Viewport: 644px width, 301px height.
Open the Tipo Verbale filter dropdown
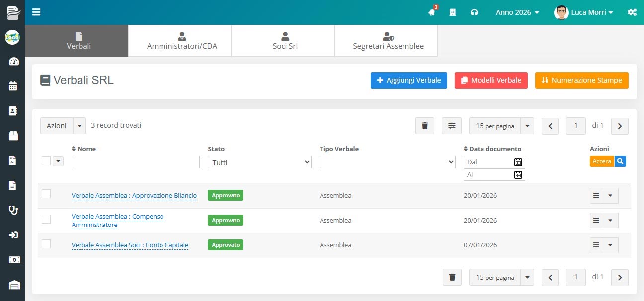[388, 162]
